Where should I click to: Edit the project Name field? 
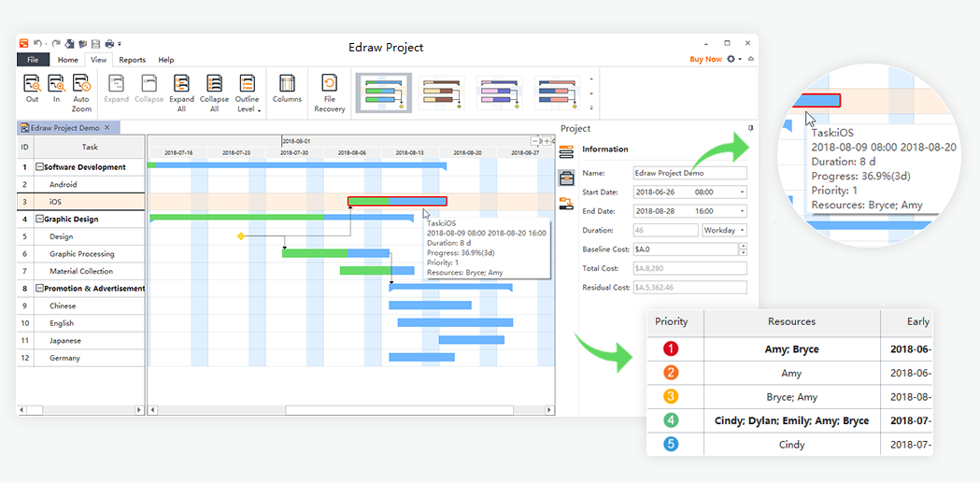tap(690, 173)
